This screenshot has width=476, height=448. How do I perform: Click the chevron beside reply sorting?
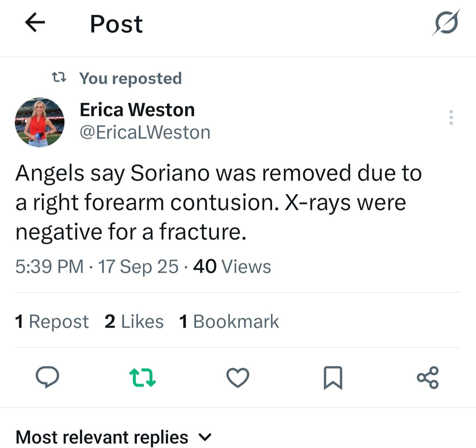(x=205, y=437)
